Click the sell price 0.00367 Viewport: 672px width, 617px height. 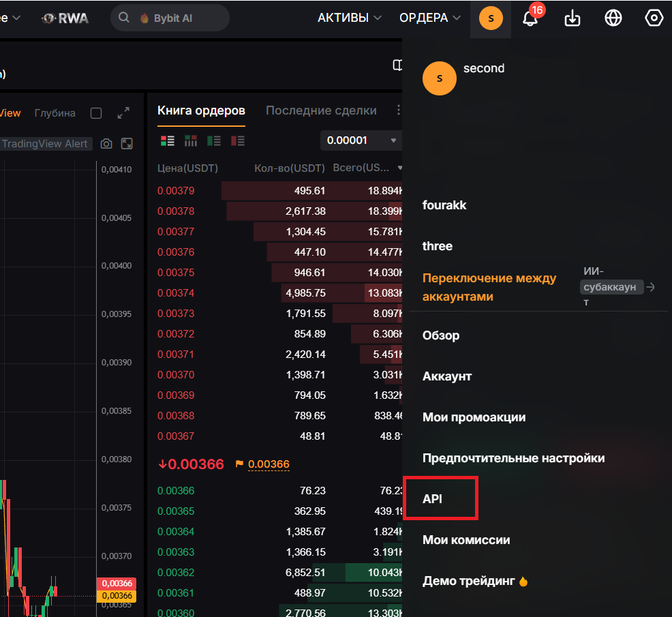[x=176, y=436]
